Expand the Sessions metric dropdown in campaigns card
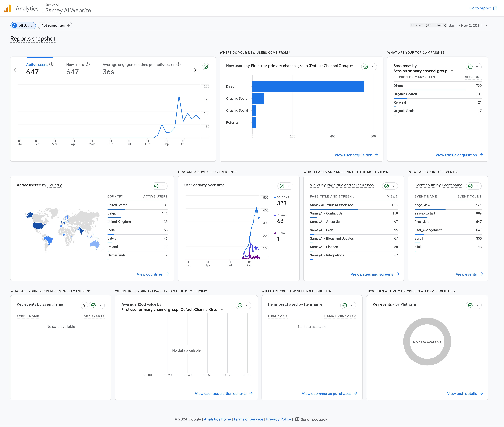Image resolution: width=504 pixels, height=427 pixels. [410, 66]
